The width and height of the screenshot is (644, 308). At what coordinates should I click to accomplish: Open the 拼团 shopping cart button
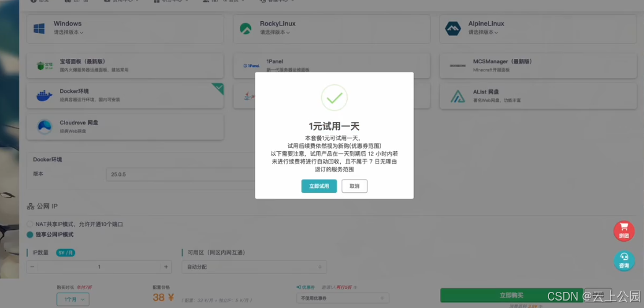(x=624, y=231)
